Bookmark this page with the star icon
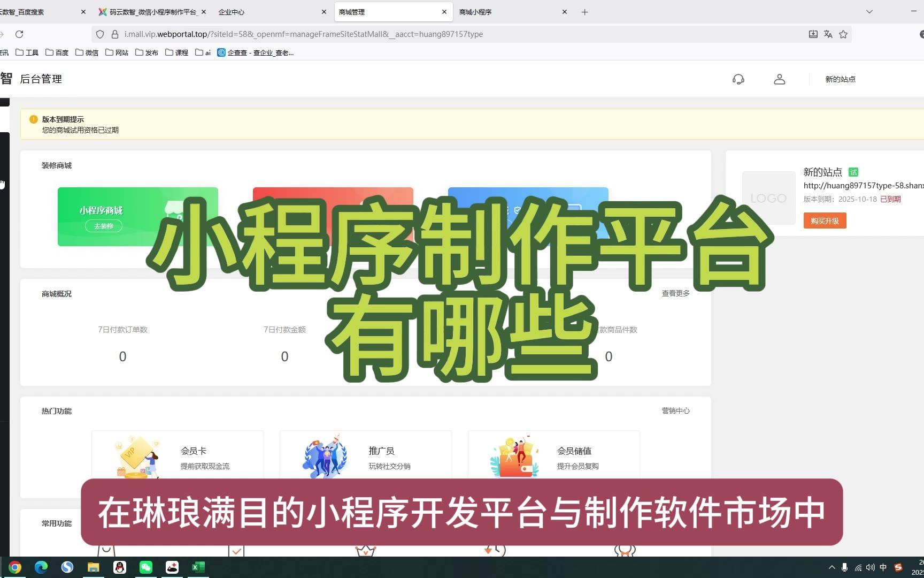924x578 pixels. pos(843,34)
